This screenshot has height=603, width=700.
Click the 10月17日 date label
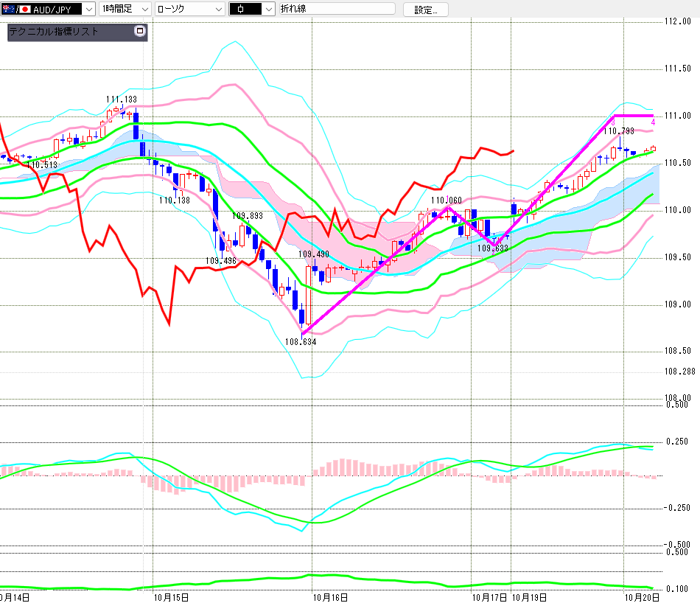(490, 598)
